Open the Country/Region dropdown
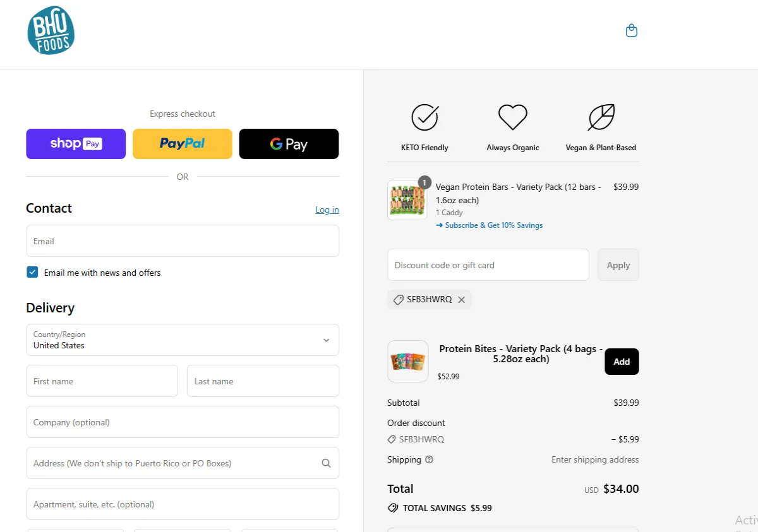Screen dimensions: 758x532 click(183, 340)
